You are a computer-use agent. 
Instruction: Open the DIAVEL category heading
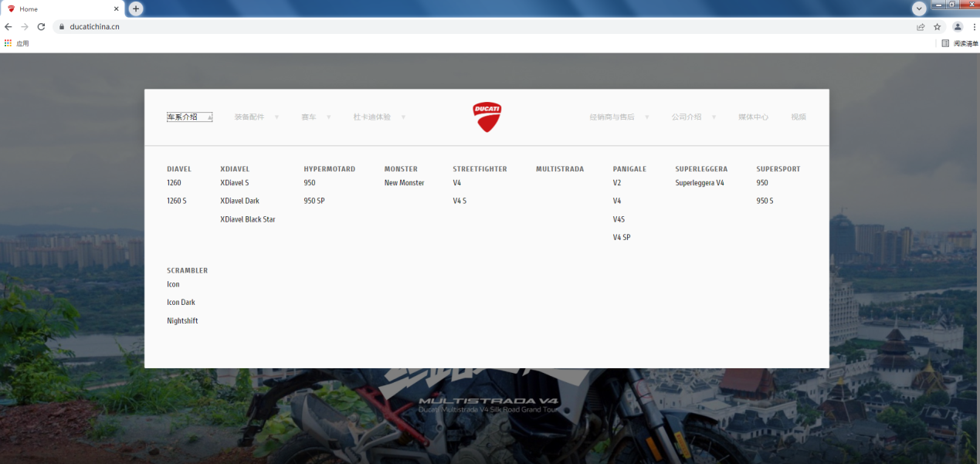(179, 169)
